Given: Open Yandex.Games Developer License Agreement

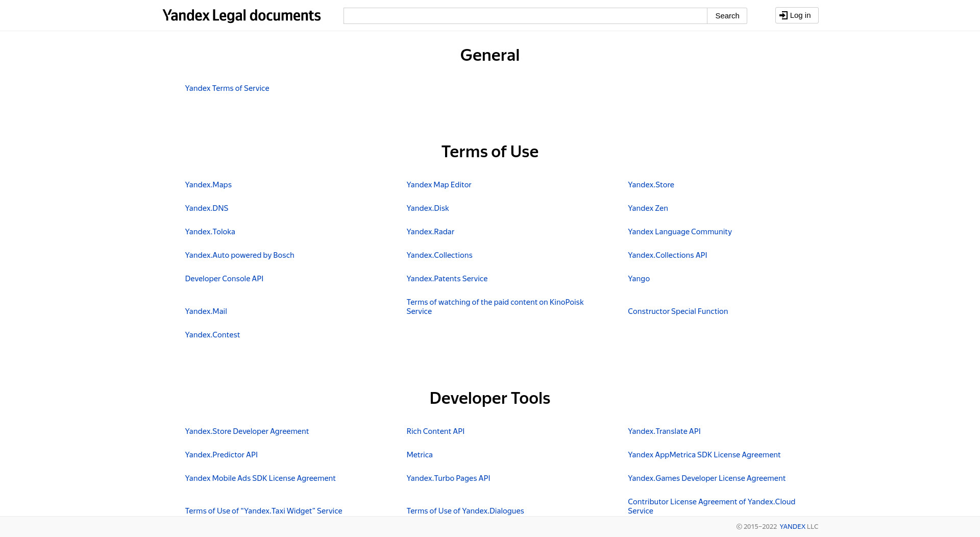Looking at the screenshot, I should click(x=706, y=478).
